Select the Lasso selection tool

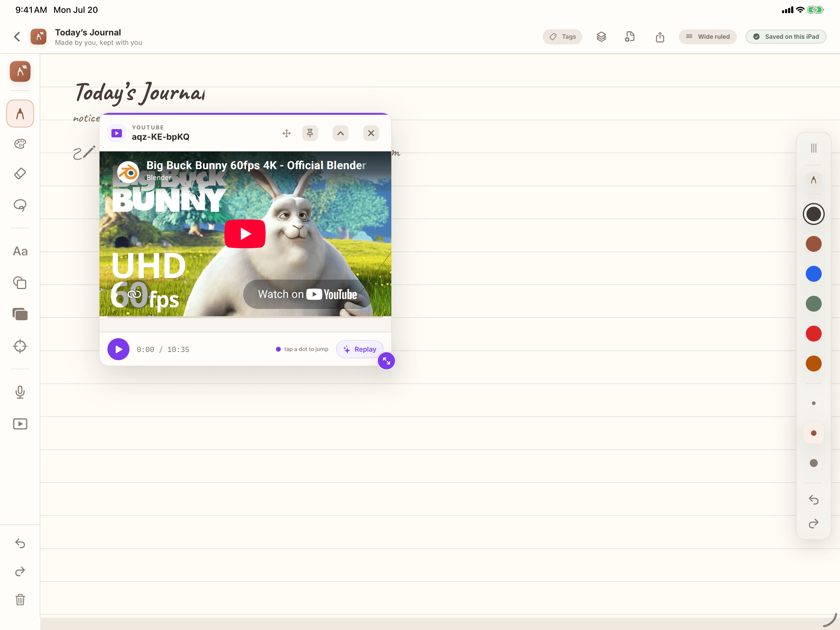point(20,205)
